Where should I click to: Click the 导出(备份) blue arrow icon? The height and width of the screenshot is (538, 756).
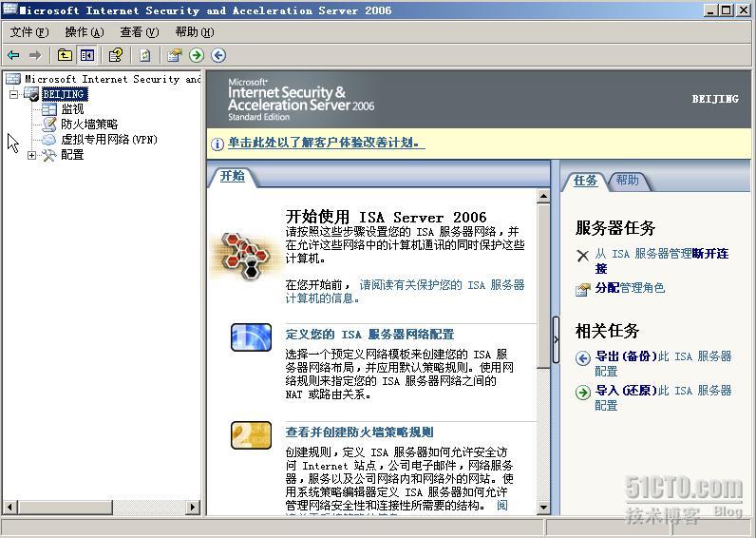point(582,358)
